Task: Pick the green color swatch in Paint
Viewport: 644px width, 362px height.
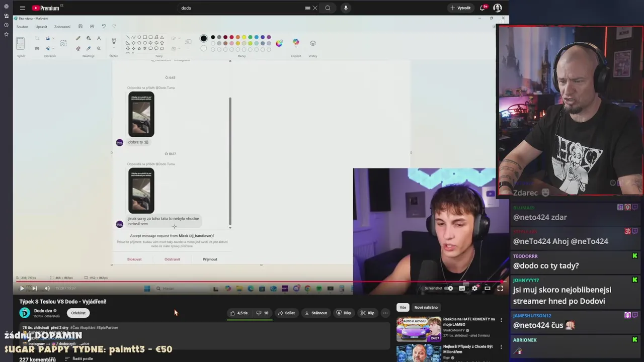Action: click(250, 37)
